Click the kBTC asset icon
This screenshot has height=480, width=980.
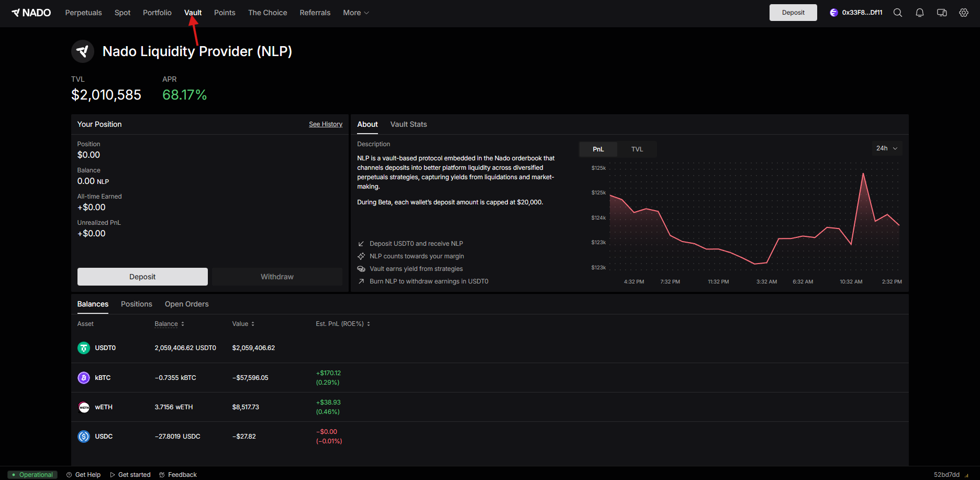(84, 378)
